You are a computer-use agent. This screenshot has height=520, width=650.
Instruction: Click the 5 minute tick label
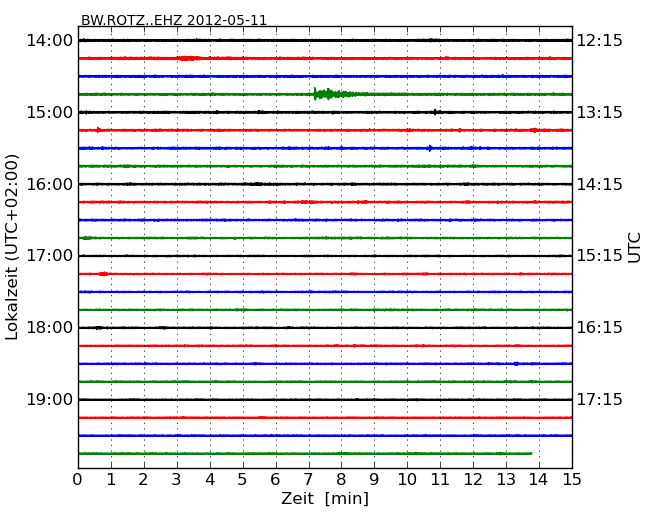(x=243, y=480)
